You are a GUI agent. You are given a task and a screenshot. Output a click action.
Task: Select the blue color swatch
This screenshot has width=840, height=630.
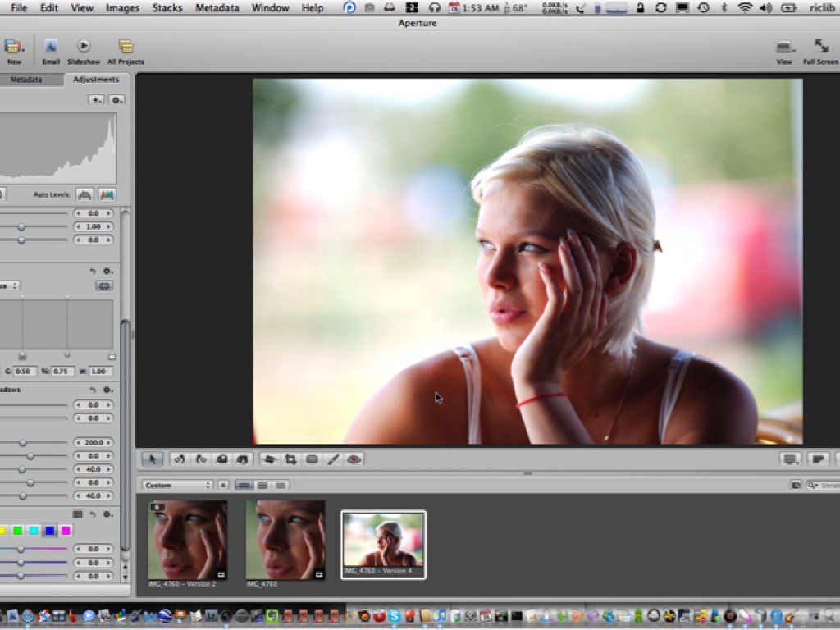pyautogui.click(x=50, y=531)
